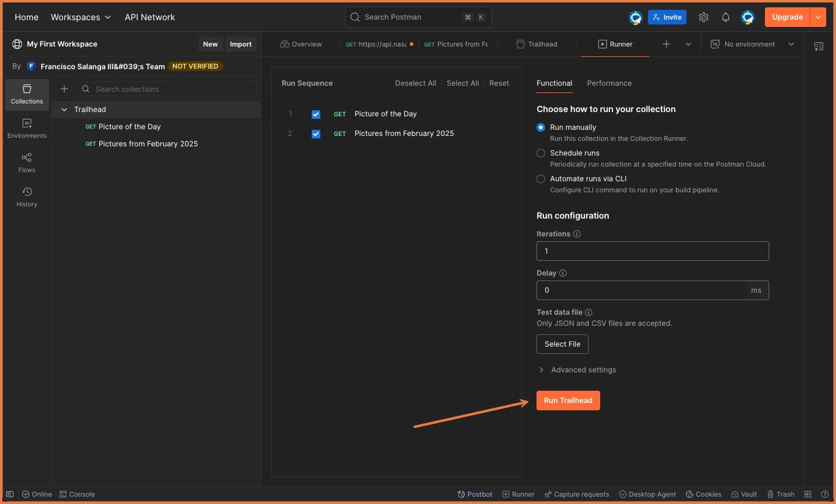This screenshot has height=504, width=836.
Task: Switch to Performance tab
Action: click(x=609, y=83)
